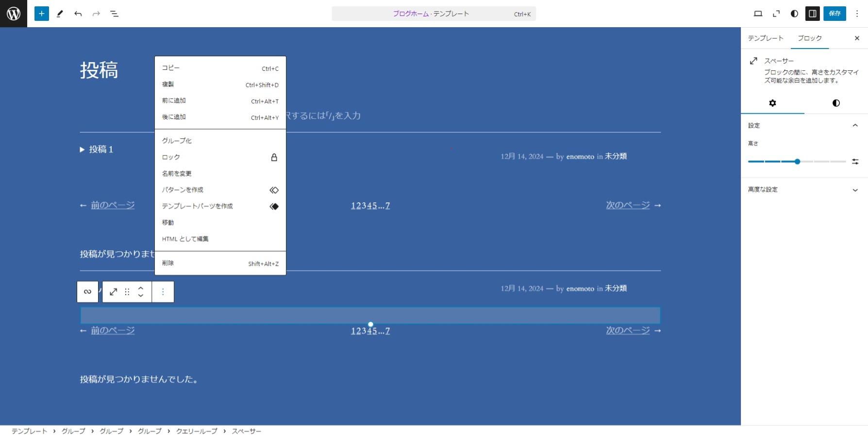Image resolution: width=868 pixels, height=436 pixels.
Task: Toggle custom height size control
Action: [x=855, y=161]
